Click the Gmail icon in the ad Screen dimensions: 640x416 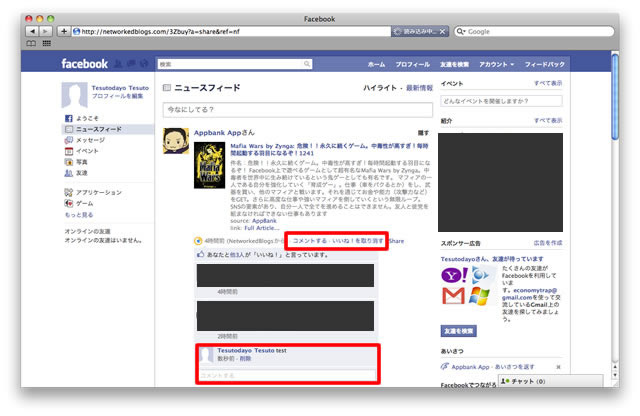[453, 296]
